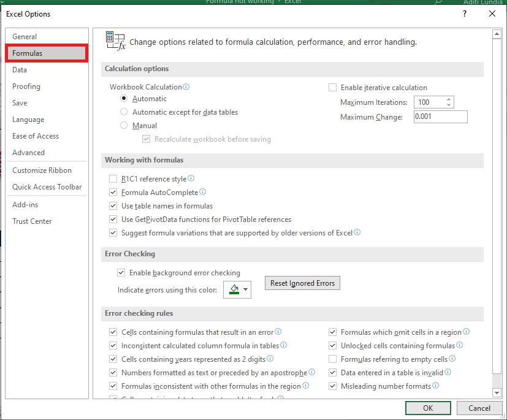
Task: Uncheck Unlocked cells containing formulas
Action: 332,345
